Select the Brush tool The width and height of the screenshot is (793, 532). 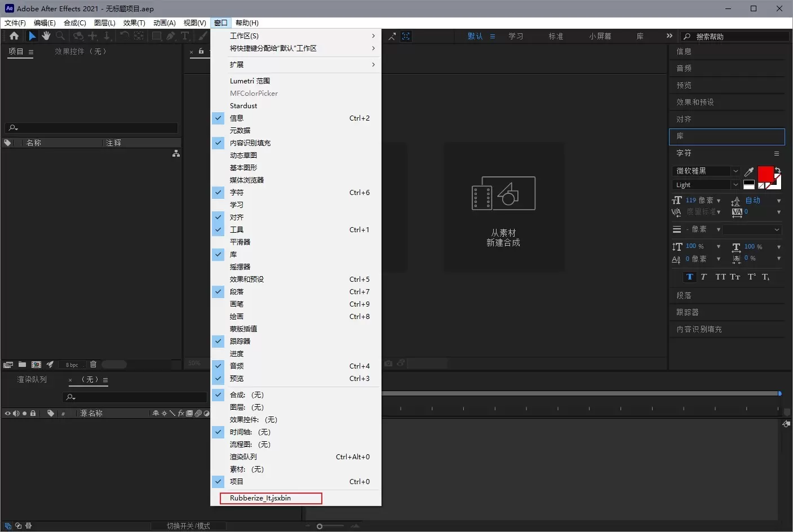(203, 36)
